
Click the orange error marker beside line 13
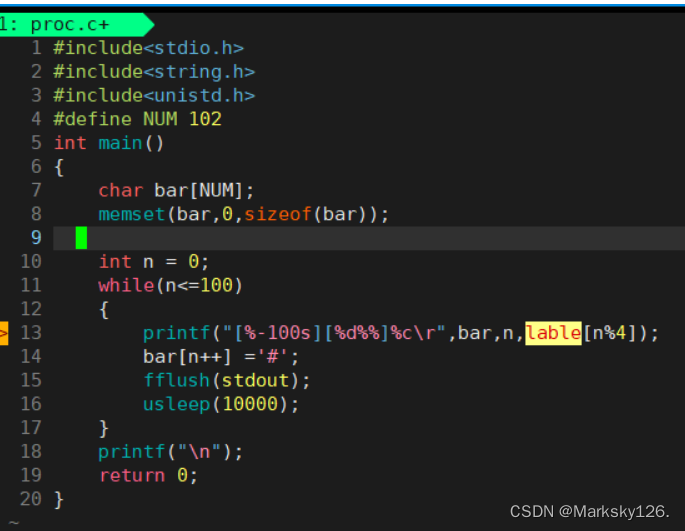4,333
